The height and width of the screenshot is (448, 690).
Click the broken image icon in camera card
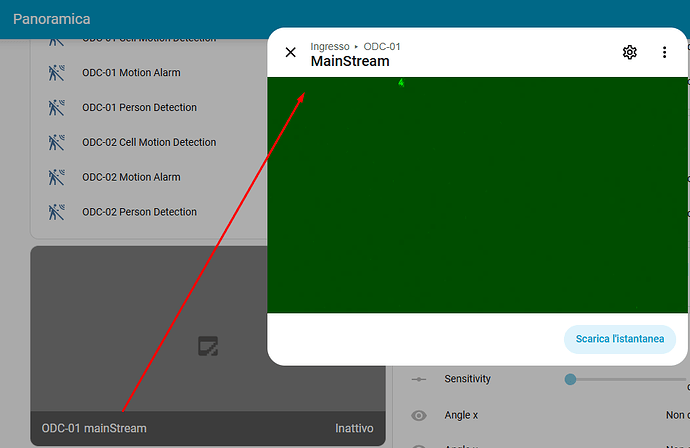(208, 346)
